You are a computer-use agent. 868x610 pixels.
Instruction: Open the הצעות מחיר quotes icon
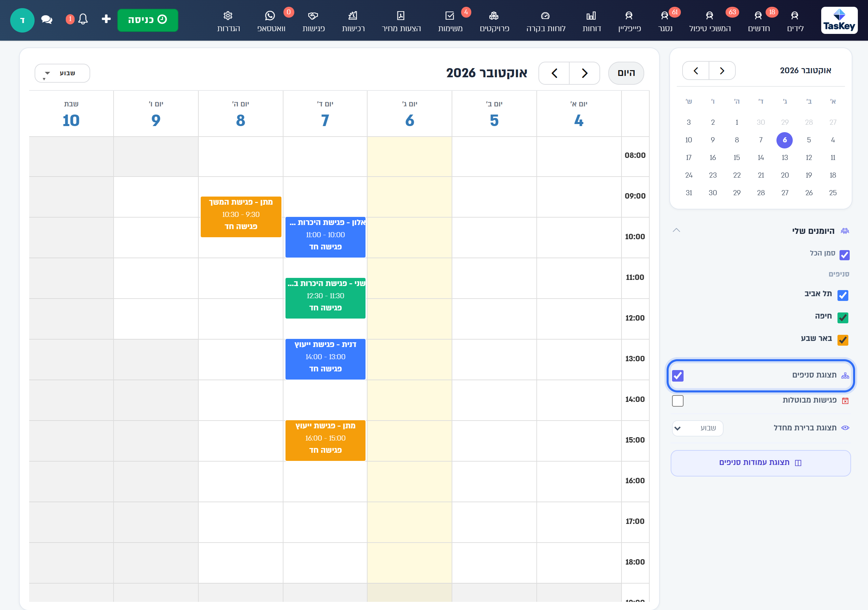[401, 16]
